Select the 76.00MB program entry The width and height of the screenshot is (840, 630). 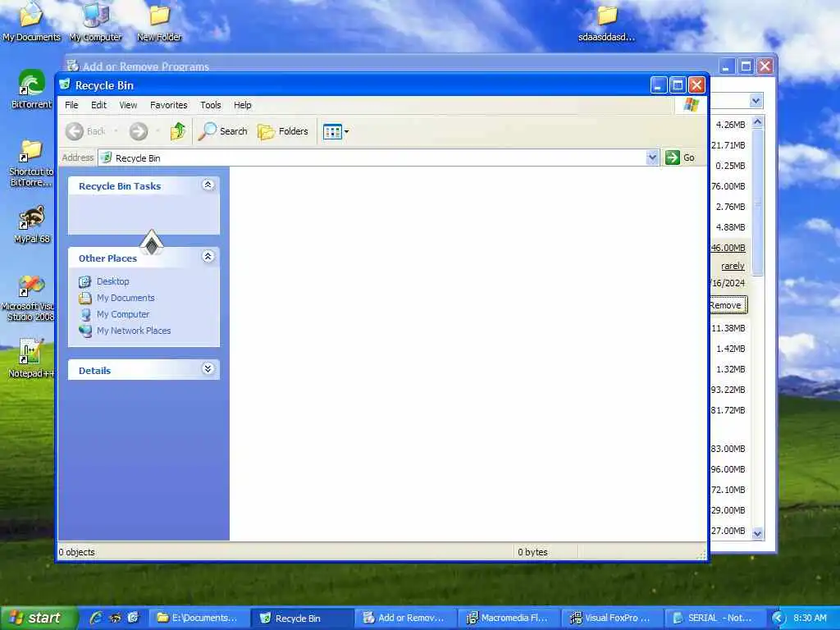728,186
